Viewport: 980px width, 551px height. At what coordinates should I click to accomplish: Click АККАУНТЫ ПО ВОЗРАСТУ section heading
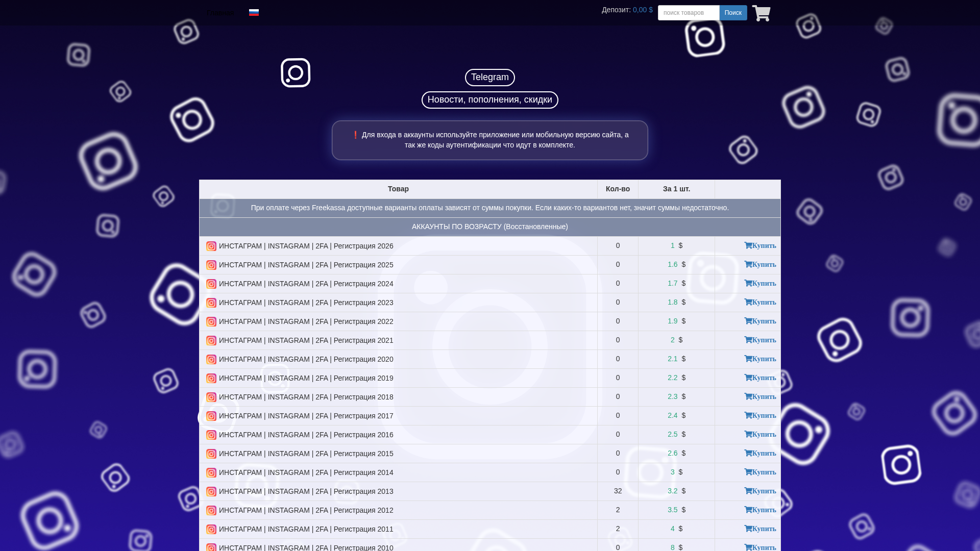tap(489, 227)
